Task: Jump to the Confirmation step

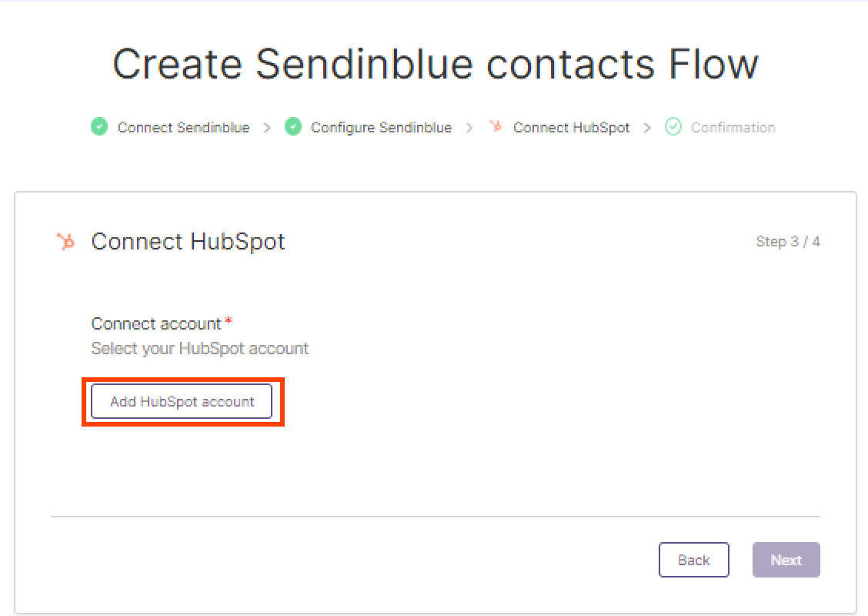Action: (x=733, y=127)
